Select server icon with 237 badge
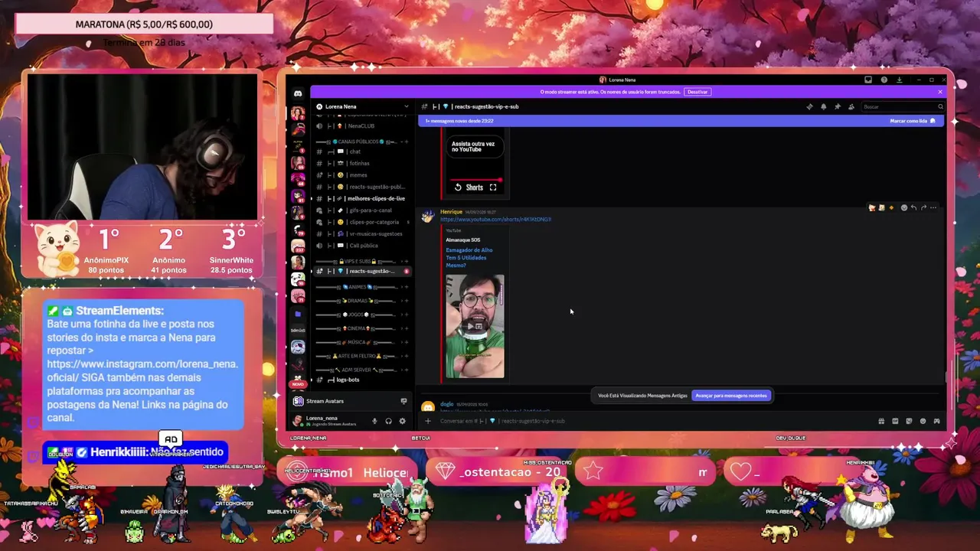Image resolution: width=980 pixels, height=551 pixels. (x=298, y=246)
